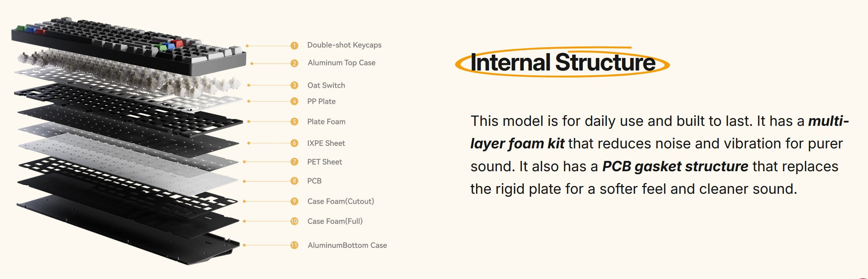
Task: Click the AluminumBottom Case label
Action: pos(347,245)
